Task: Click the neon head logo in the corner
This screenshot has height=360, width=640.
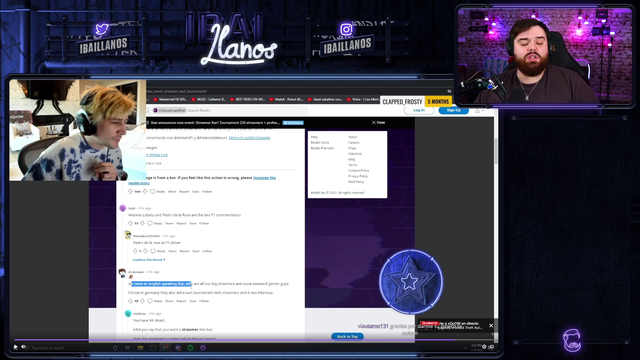Action: 572,340
